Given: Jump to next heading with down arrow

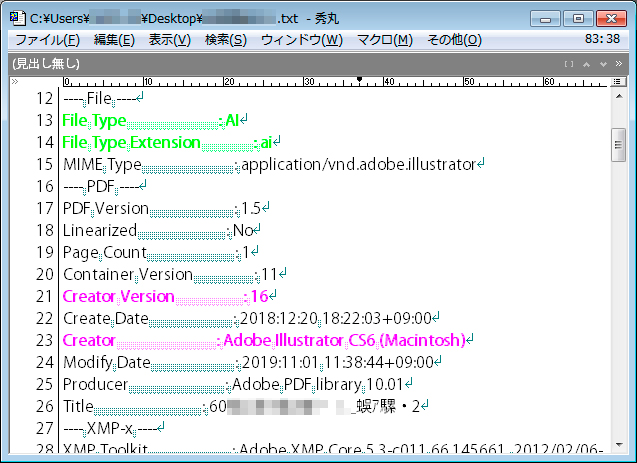Looking at the screenshot, I should [603, 64].
